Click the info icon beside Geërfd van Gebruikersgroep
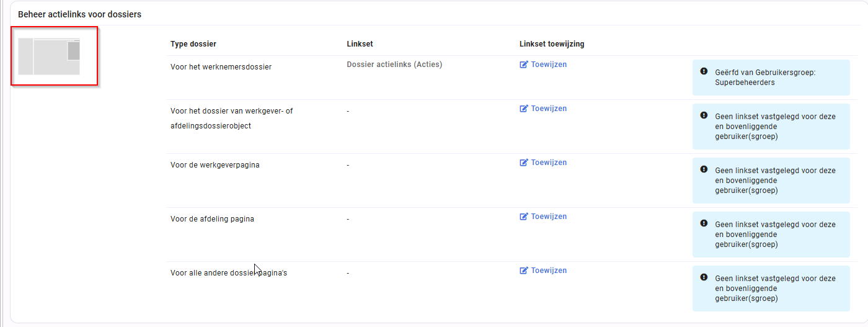Screen dimensions: 868x327 coord(704,71)
